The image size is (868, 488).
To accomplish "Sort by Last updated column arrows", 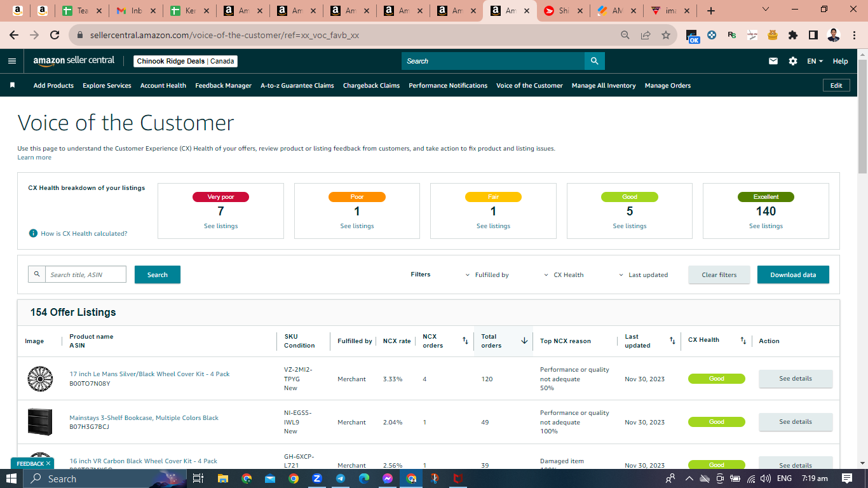I will [x=672, y=341].
